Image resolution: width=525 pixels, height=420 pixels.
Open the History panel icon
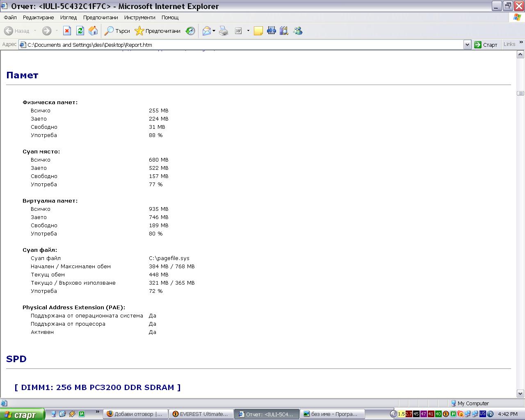[x=190, y=31]
